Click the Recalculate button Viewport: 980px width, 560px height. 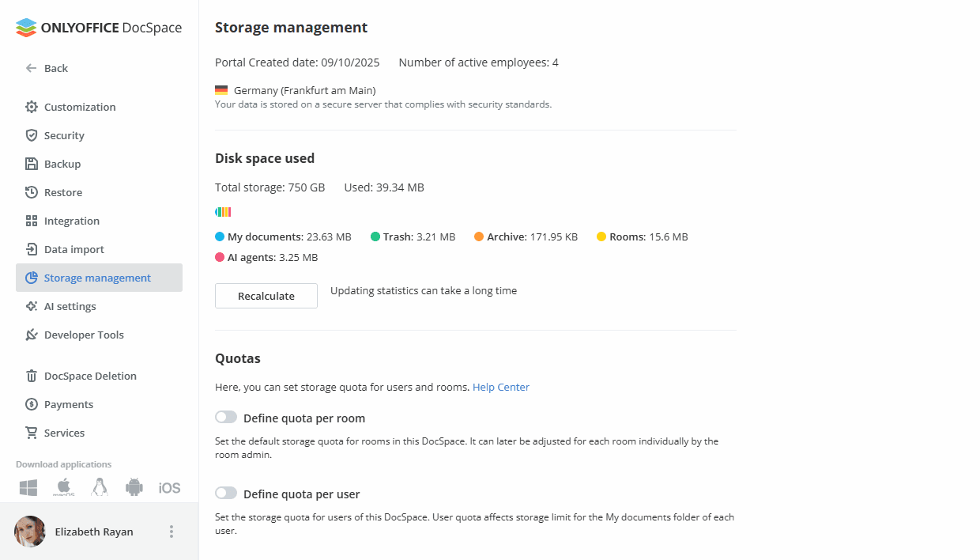pyautogui.click(x=266, y=295)
